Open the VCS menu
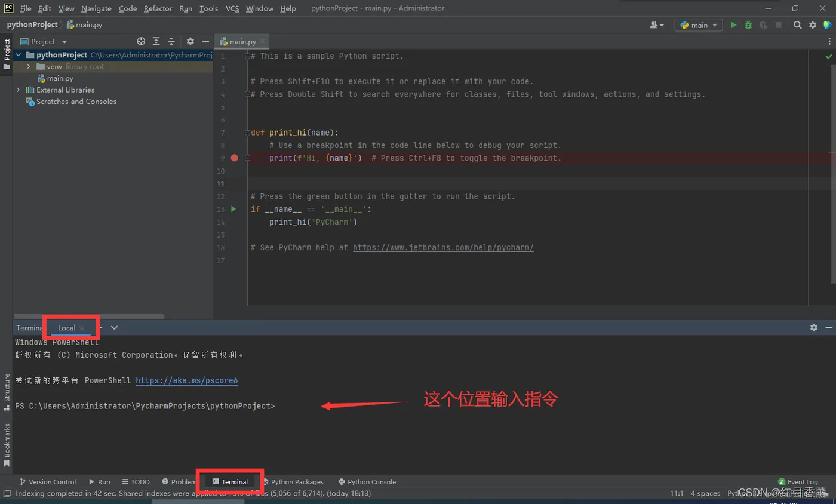836x504 pixels. pos(232,8)
